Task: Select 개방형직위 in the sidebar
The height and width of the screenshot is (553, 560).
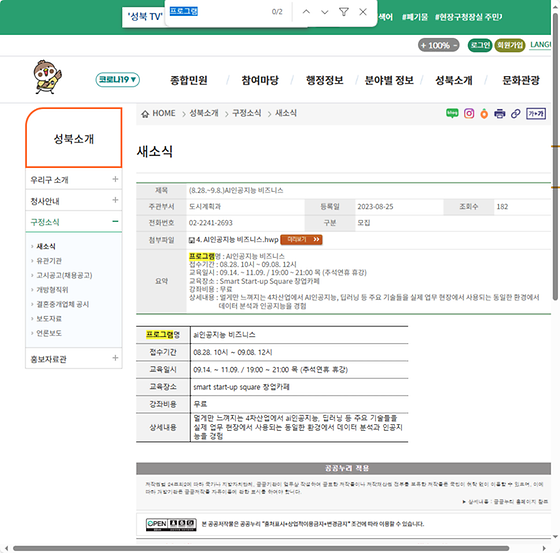Action: (x=52, y=290)
